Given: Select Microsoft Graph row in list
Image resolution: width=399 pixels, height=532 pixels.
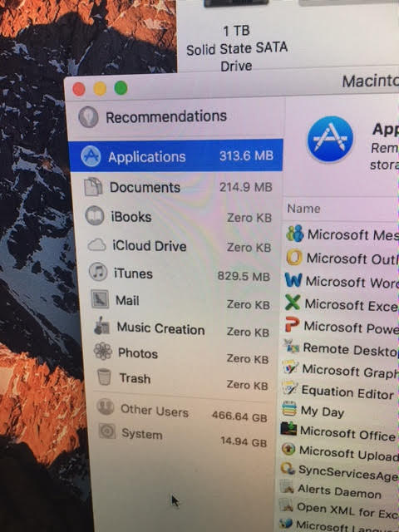Looking at the screenshot, I should (x=339, y=371).
